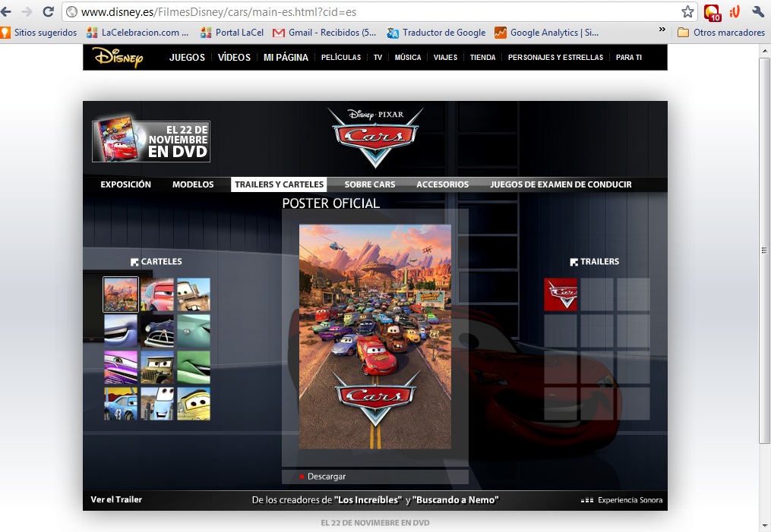This screenshot has width=771, height=532.
Task: Open Chrome wrench settings menu
Action: point(758,12)
